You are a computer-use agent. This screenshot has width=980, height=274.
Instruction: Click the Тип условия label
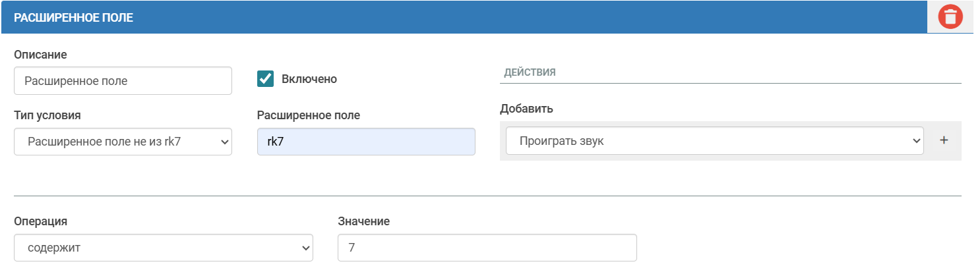[47, 115]
